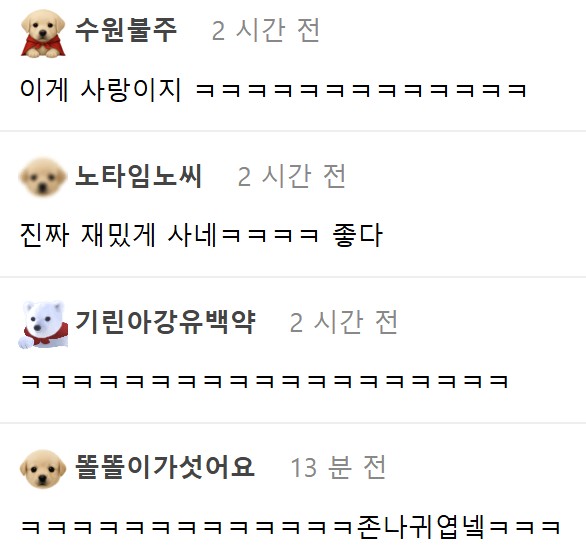Open the profile of user 기린아강유백약
Viewport: 586px width, 554px height.
[x=165, y=321]
